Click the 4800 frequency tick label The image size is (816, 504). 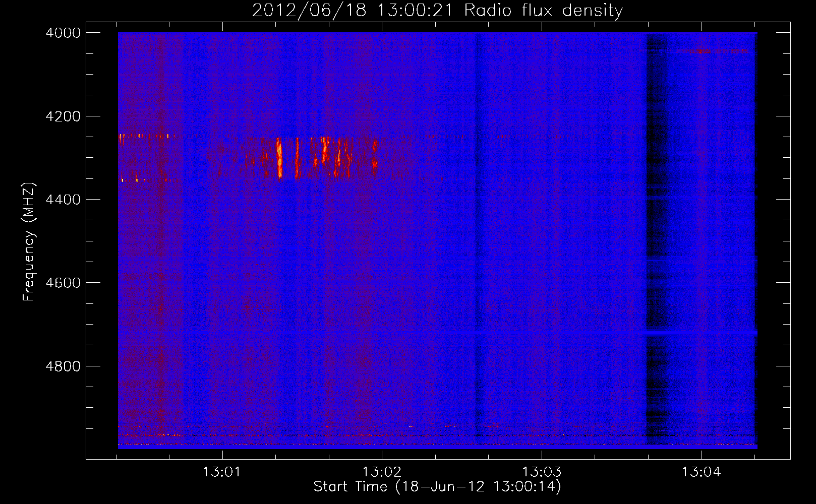tap(63, 366)
